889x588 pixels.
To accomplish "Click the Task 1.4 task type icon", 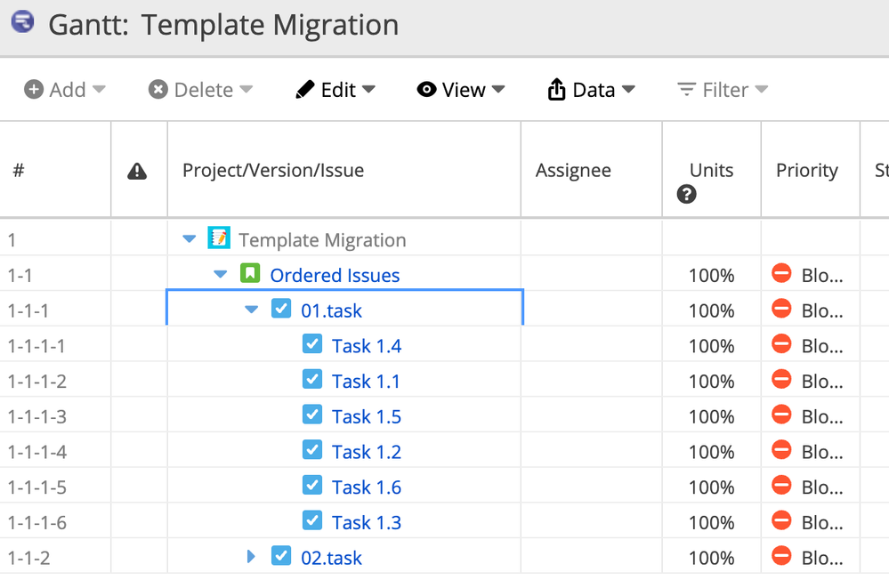I will [312, 343].
